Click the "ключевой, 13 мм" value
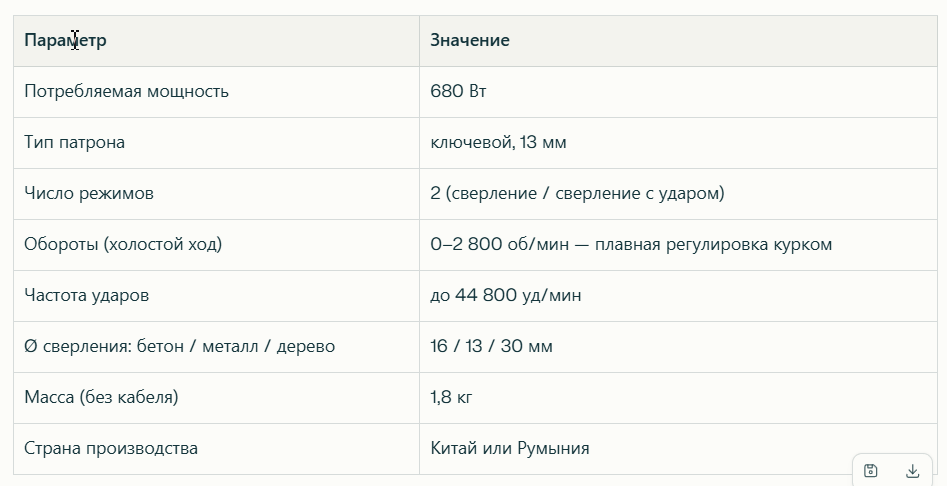The width and height of the screenshot is (947, 486). click(498, 143)
